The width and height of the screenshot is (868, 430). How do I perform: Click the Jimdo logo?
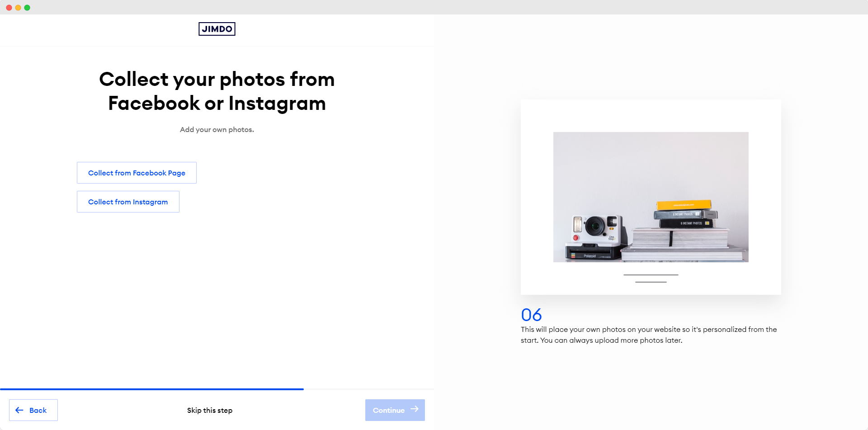[217, 29]
